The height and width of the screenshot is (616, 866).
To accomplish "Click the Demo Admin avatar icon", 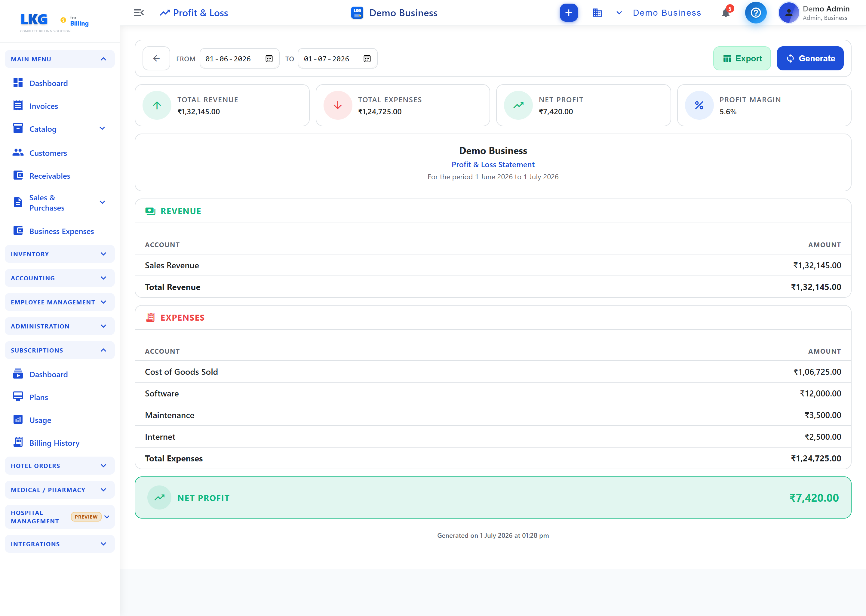I will [789, 13].
